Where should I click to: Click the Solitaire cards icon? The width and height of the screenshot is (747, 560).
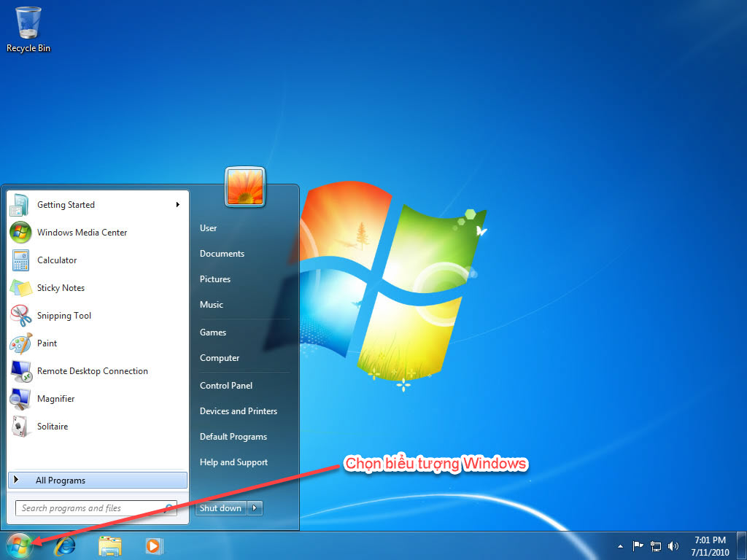(20, 426)
